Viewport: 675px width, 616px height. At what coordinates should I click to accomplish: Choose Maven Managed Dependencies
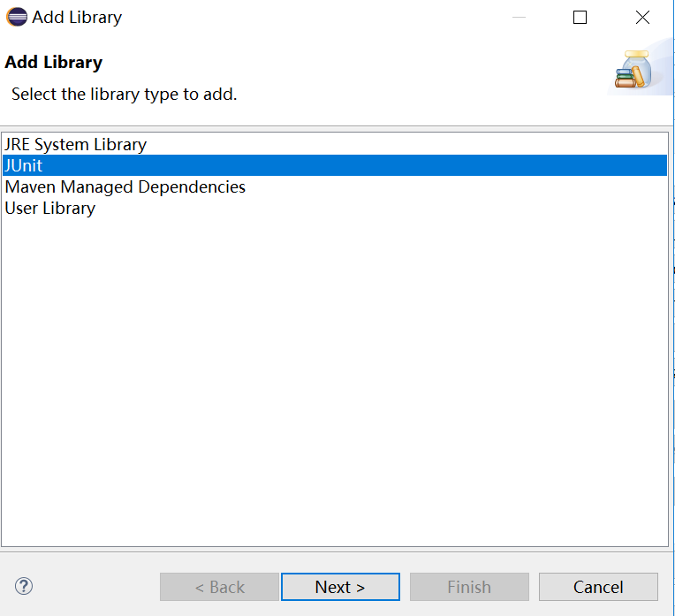tap(335, 186)
